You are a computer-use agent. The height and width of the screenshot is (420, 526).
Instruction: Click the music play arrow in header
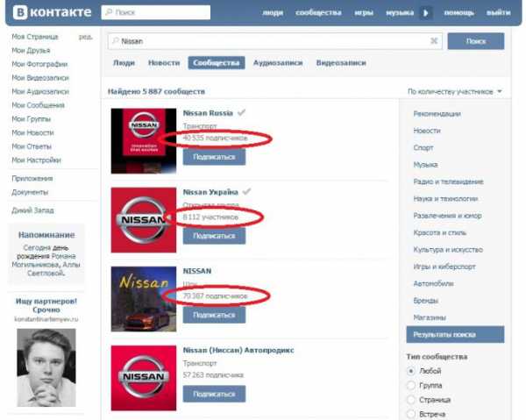pos(426,13)
